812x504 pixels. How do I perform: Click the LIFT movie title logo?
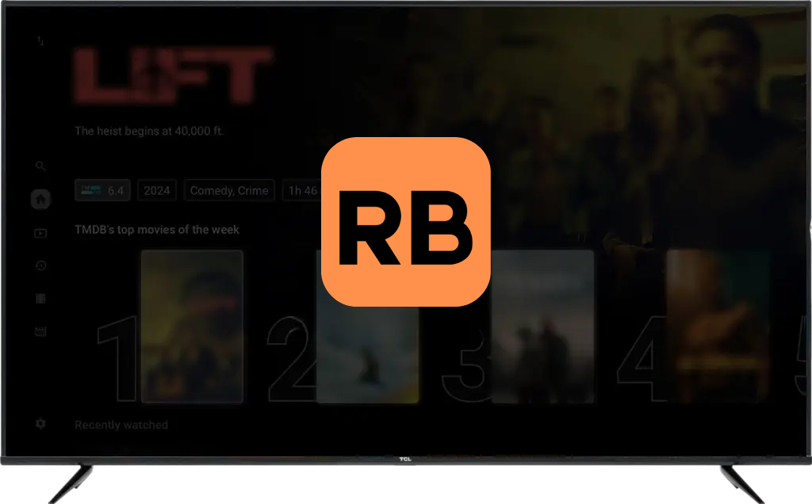point(174,75)
